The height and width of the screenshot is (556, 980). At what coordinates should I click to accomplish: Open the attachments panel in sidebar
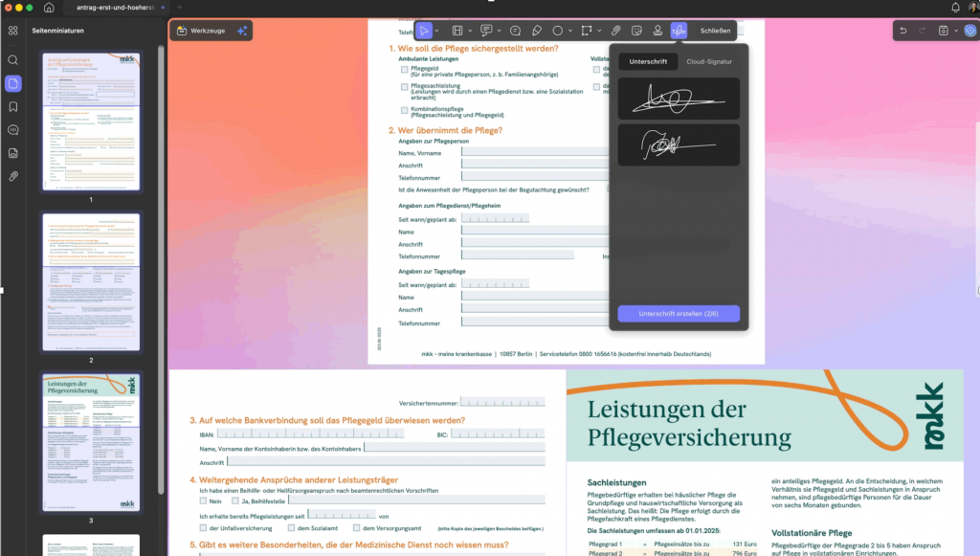click(x=13, y=177)
